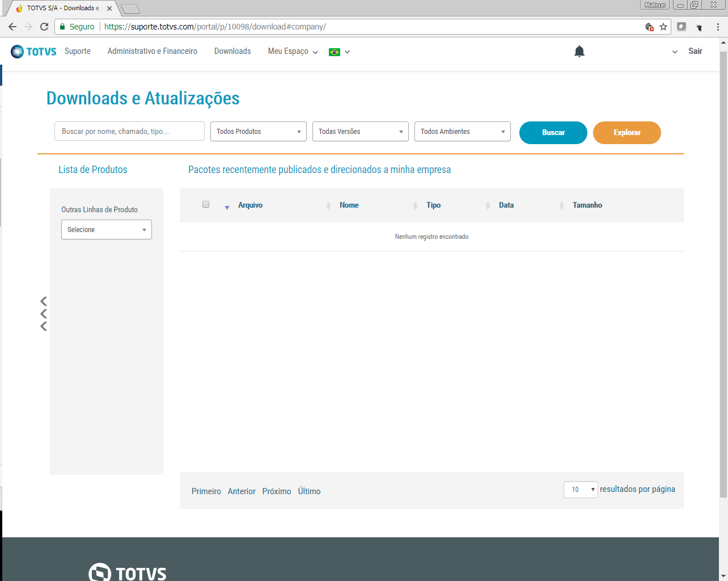
Task: Select the TOTVS S/A - Downloads browser tab
Action: point(62,9)
